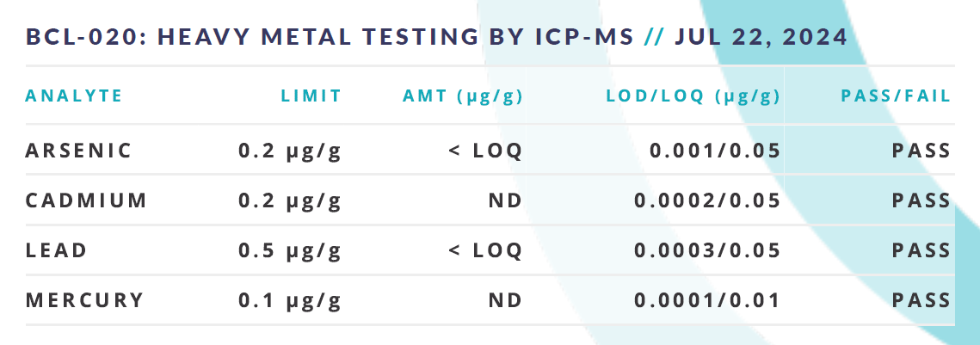980x345 pixels.
Task: Select the PASS/FAIL column header
Action: (x=896, y=97)
